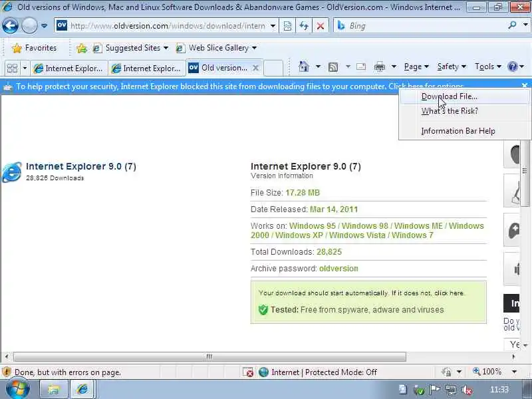The width and height of the screenshot is (532, 399).
Task: Click the page errors warning icon in status bar
Action: click(7, 372)
